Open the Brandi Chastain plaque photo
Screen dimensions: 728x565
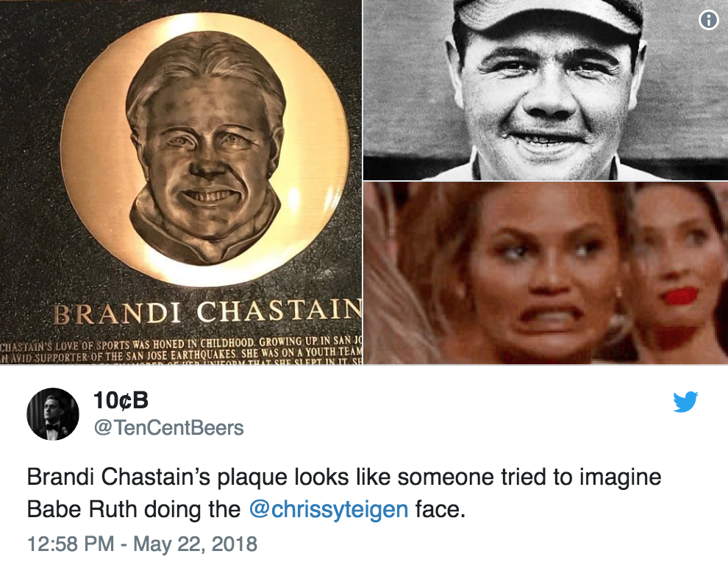[181, 182]
